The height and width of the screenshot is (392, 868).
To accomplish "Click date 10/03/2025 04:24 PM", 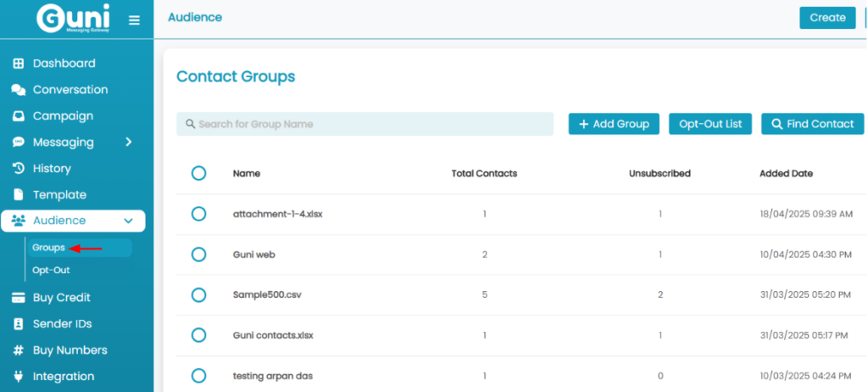I will [x=805, y=376].
